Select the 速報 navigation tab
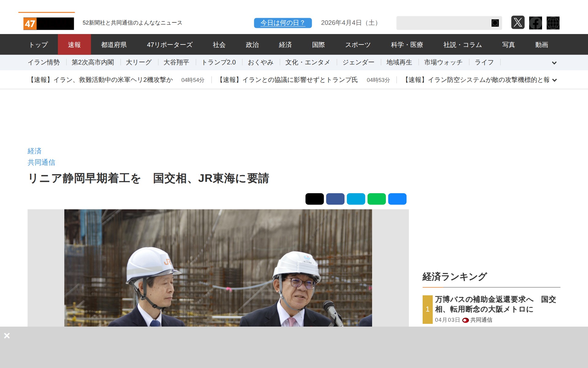 [74, 45]
